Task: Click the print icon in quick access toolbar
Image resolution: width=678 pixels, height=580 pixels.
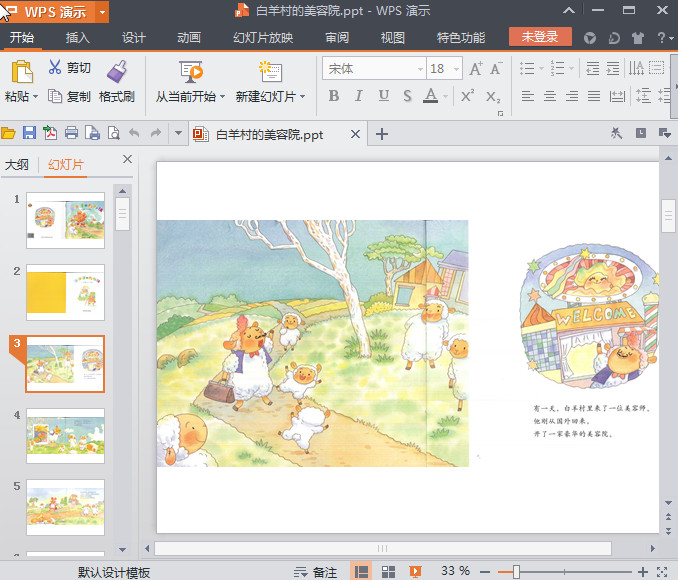Action: point(71,133)
